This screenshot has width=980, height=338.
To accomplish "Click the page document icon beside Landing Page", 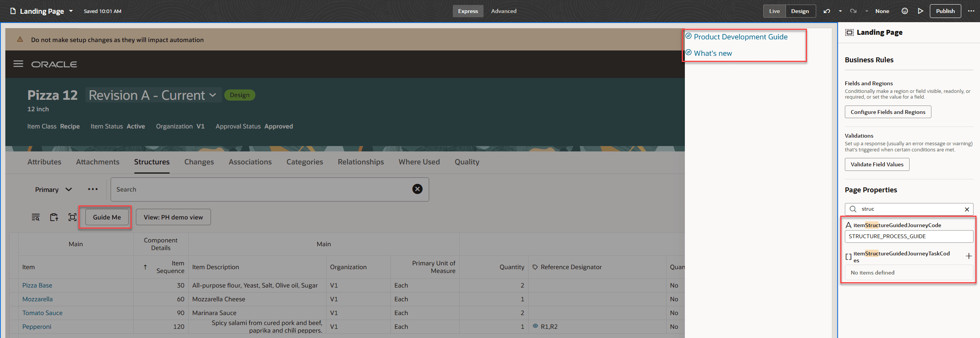I will (x=13, y=11).
